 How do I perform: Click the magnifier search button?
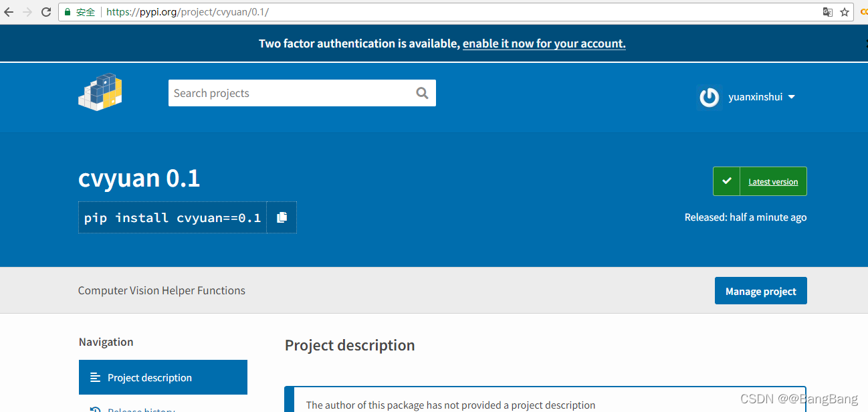click(x=422, y=93)
